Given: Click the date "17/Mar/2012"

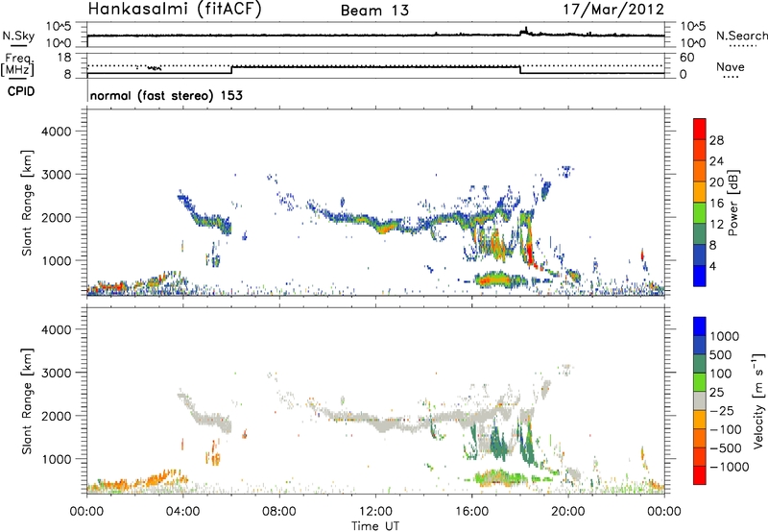Looking at the screenshot, I should click(613, 10).
